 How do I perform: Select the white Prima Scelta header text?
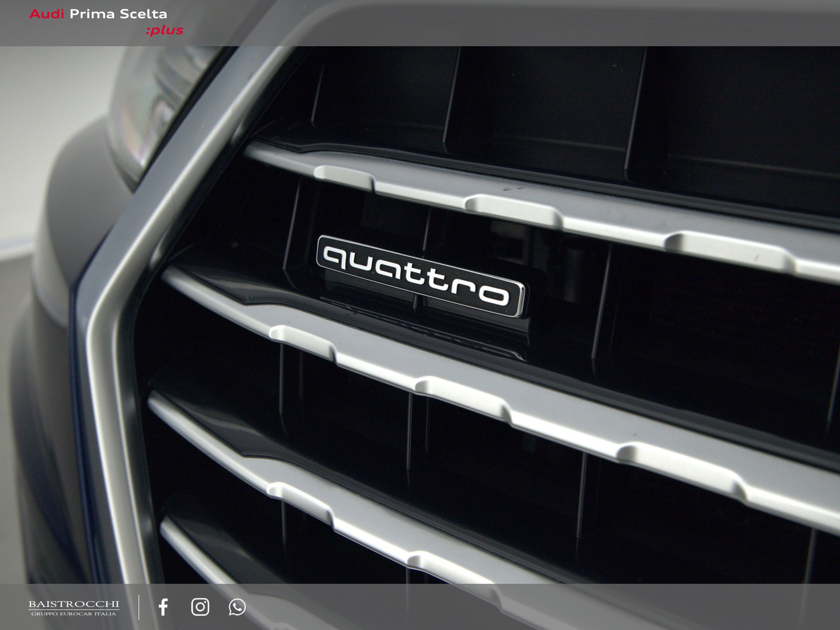point(118,14)
